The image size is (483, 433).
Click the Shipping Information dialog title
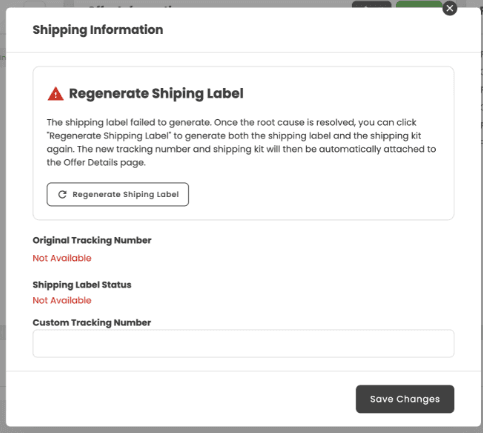point(98,30)
